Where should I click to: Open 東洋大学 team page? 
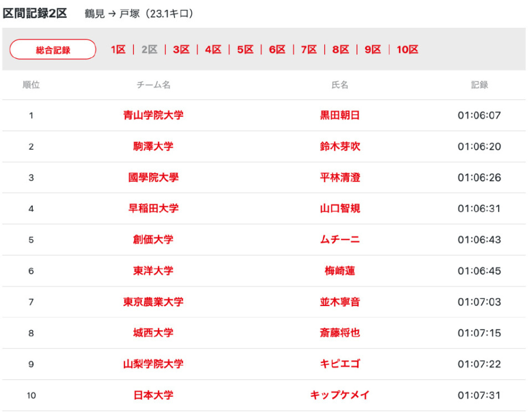point(153,271)
